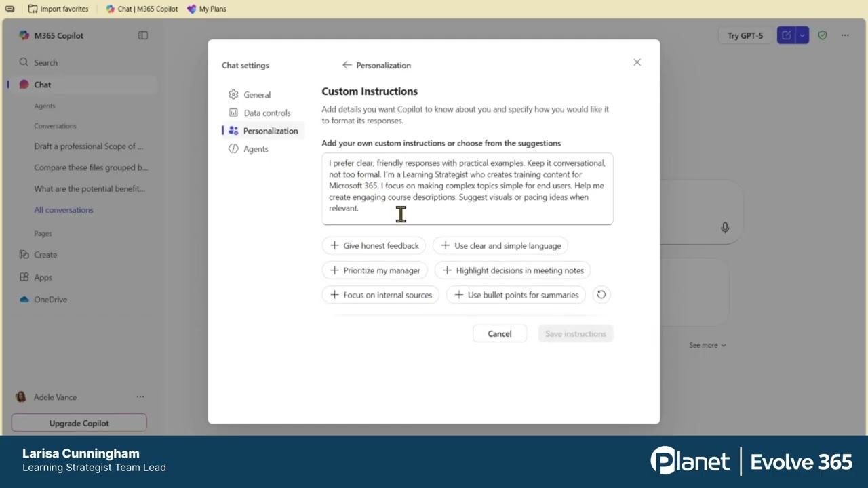The image size is (868, 488).
Task: Select Chat in the left sidebar
Action: tap(84, 85)
